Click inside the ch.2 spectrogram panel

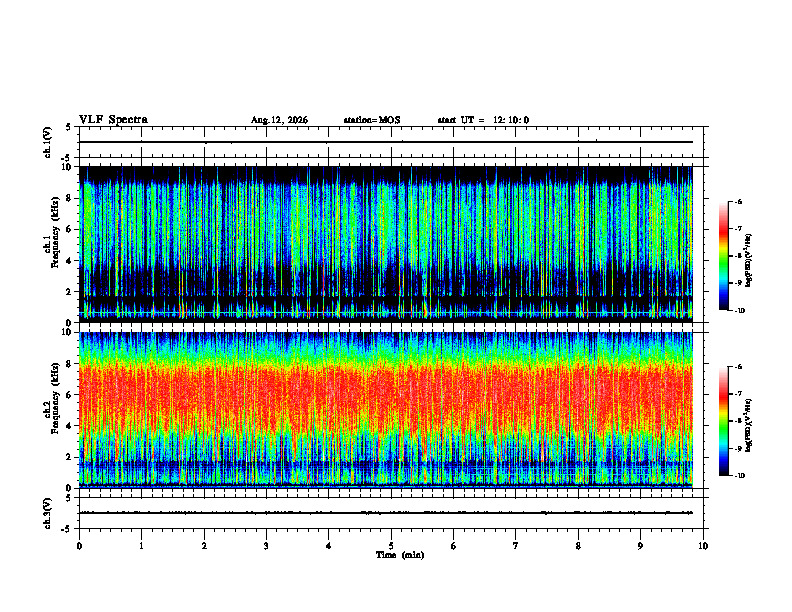pos(385,410)
